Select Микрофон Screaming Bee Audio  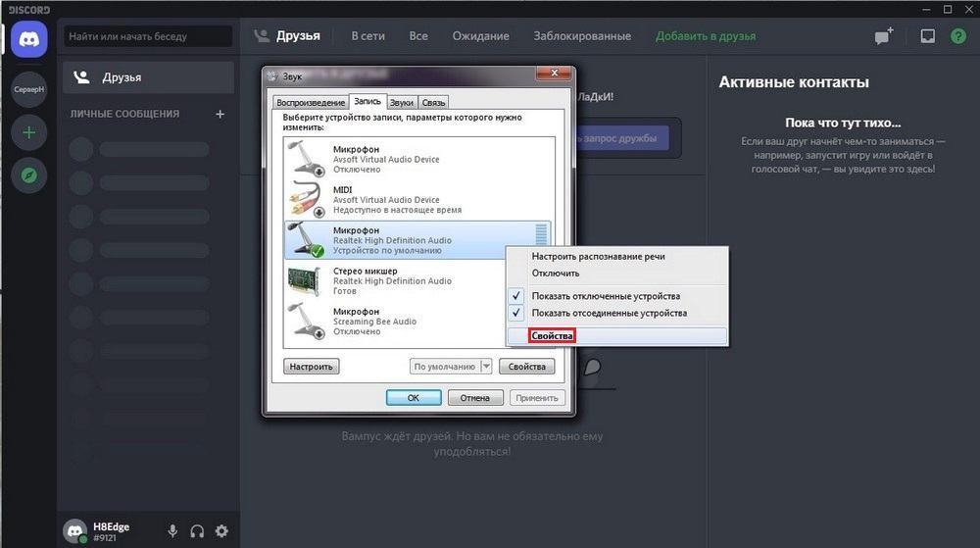tap(418, 322)
